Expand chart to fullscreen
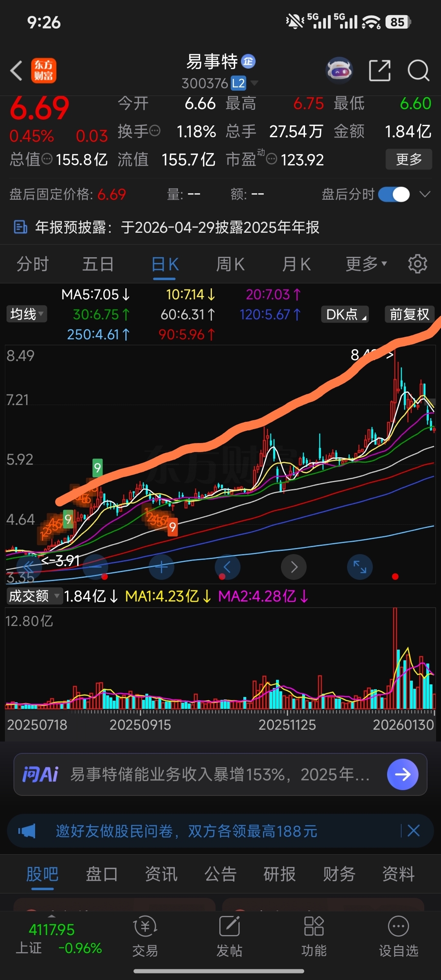This screenshot has width=441, height=980. click(x=360, y=567)
